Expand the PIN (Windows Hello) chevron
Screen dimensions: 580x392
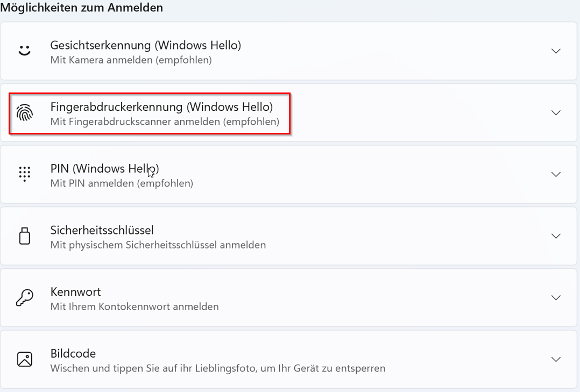[556, 174]
